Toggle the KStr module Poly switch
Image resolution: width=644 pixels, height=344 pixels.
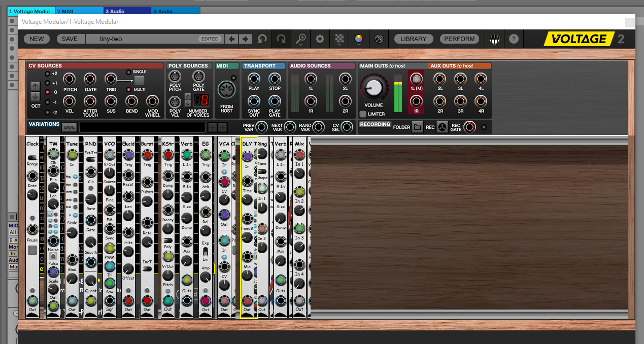click(168, 240)
